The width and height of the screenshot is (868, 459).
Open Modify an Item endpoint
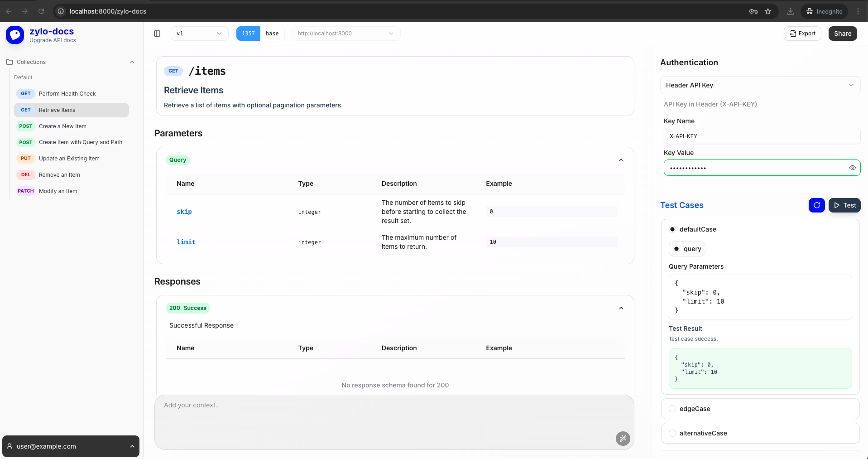click(x=72, y=191)
